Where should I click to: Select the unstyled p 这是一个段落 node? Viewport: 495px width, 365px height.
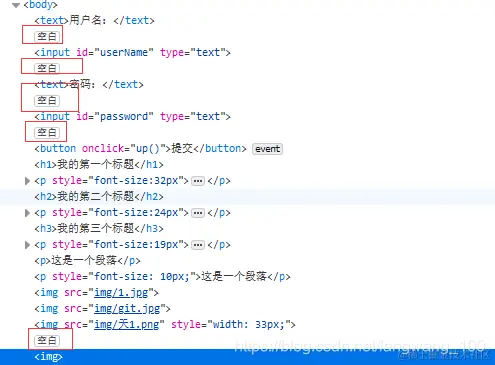tap(87, 260)
